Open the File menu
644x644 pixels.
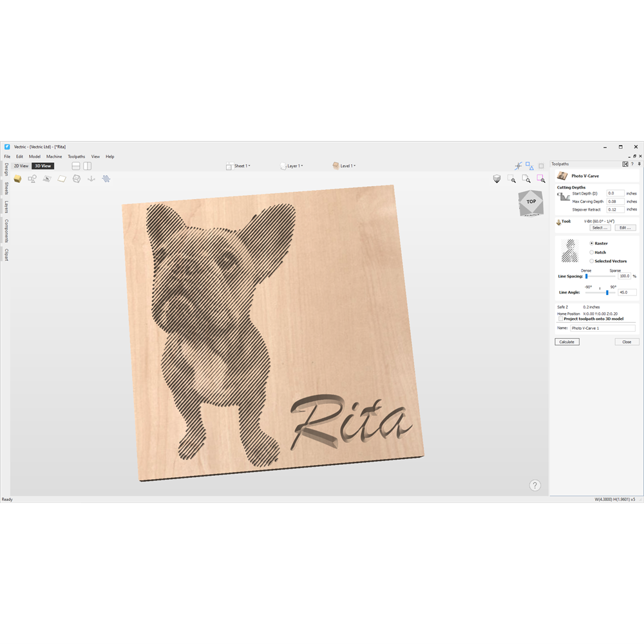(7, 156)
